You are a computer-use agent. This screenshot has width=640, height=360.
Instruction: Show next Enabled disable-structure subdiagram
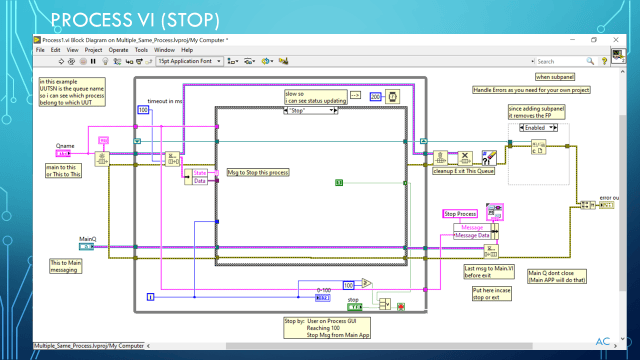click(x=556, y=128)
